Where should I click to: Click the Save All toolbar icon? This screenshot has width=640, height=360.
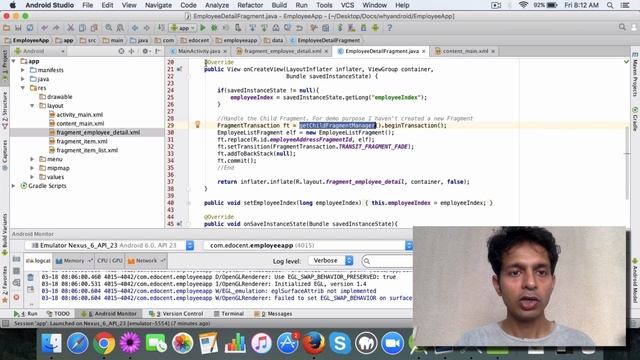click(x=18, y=28)
